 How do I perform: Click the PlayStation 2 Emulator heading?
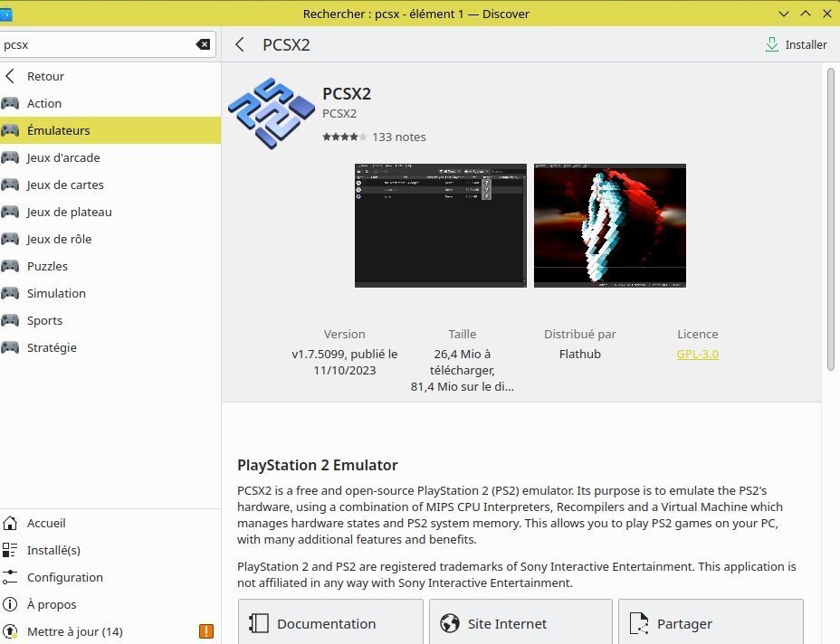coord(318,465)
